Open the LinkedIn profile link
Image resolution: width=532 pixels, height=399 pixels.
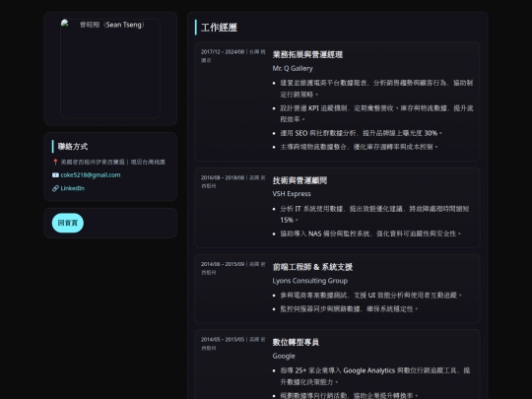tap(72, 188)
